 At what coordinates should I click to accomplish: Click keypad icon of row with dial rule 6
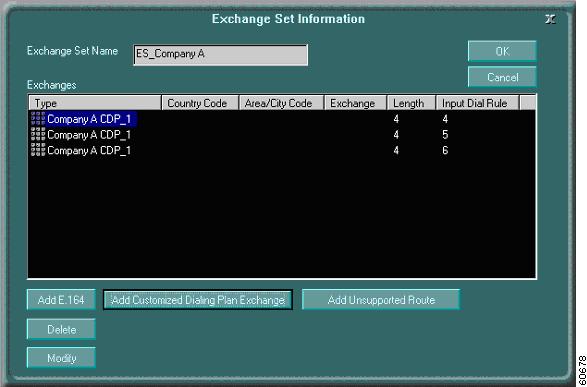[38, 150]
